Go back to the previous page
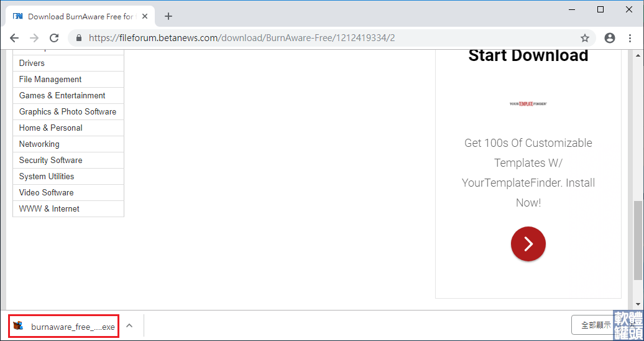The image size is (644, 341). (x=14, y=38)
